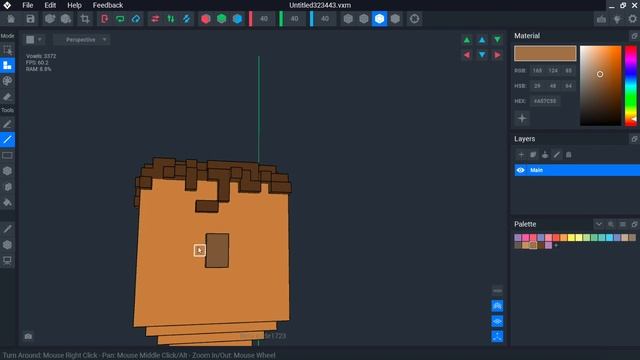640x360 pixels.
Task: Open the gray square shading dropdown
Action: 34,40
